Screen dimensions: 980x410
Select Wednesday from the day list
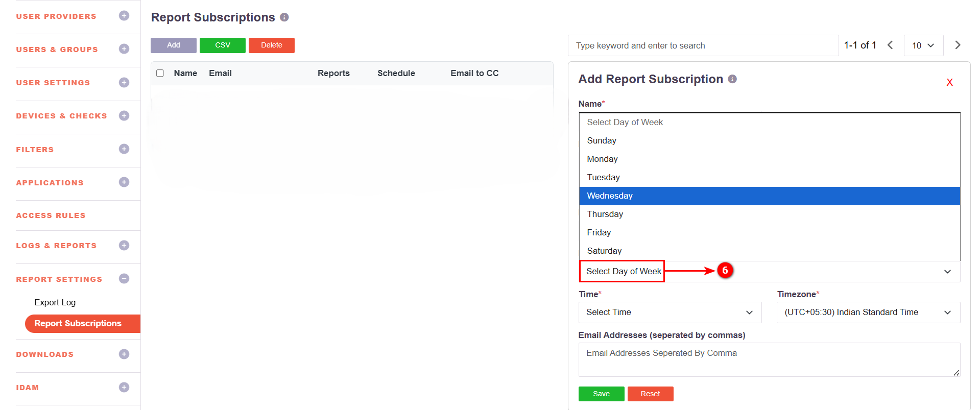coord(769,196)
